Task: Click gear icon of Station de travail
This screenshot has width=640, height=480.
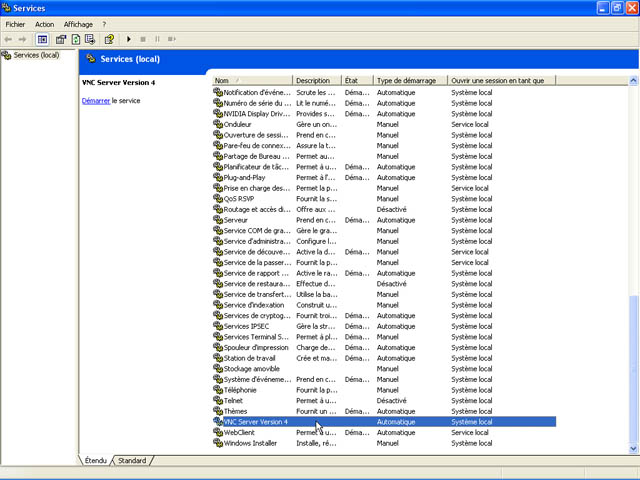Action: [x=218, y=358]
